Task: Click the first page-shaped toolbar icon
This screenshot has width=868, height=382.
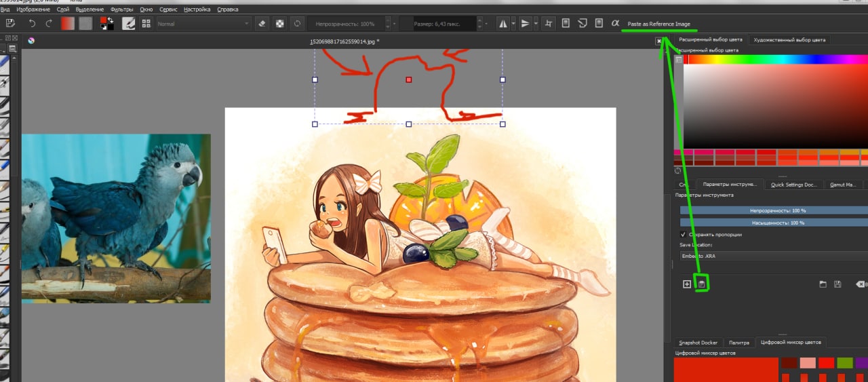Action: (566, 23)
